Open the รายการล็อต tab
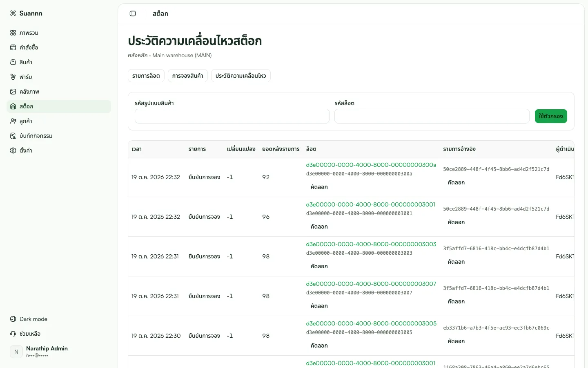 [146, 76]
